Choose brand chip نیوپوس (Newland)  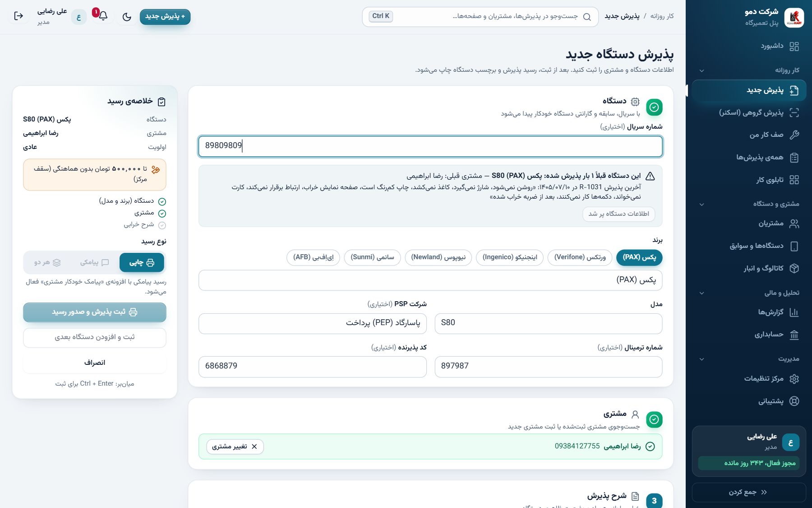[x=438, y=257]
